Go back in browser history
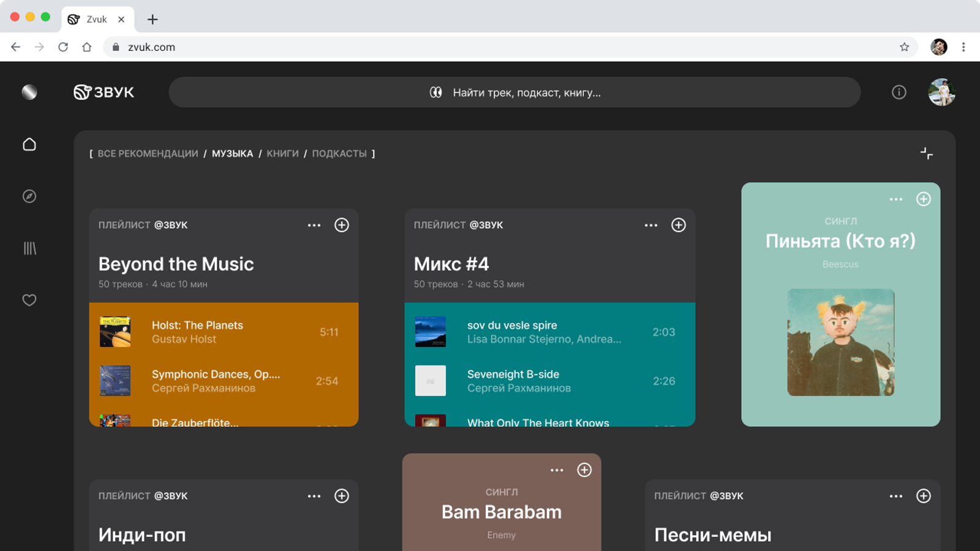The image size is (980, 551). coord(16,47)
